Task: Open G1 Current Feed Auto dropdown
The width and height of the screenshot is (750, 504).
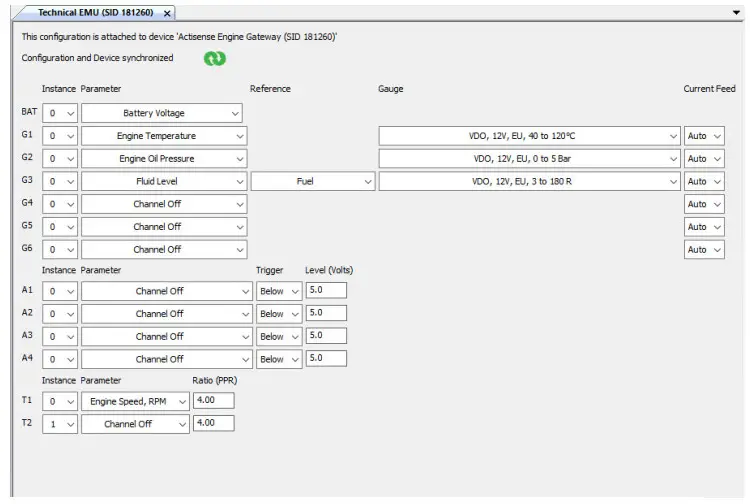Action: point(704,136)
